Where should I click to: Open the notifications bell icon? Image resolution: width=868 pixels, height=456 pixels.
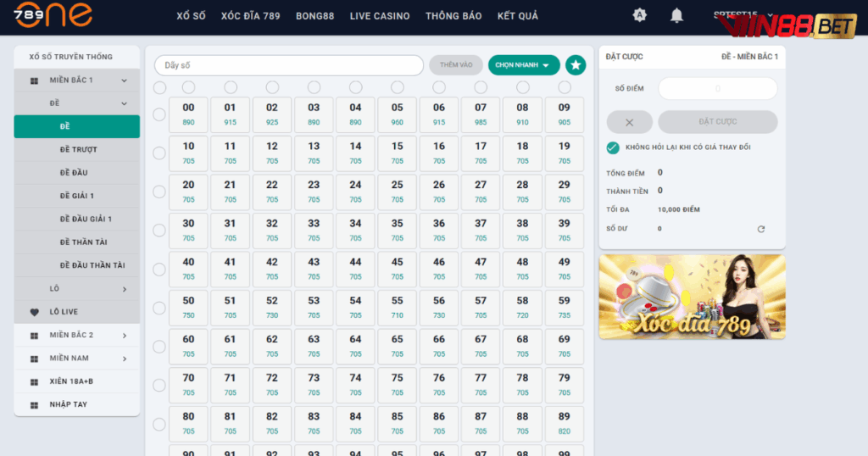pos(676,15)
